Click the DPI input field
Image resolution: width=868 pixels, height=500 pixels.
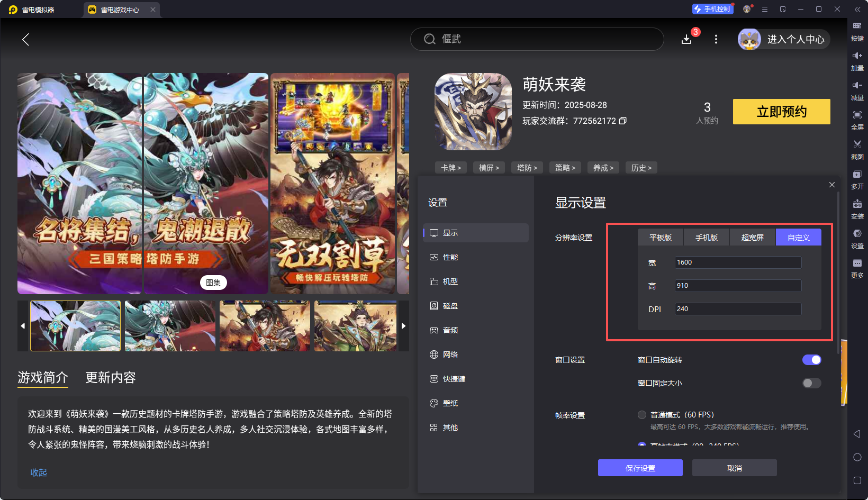click(x=738, y=309)
